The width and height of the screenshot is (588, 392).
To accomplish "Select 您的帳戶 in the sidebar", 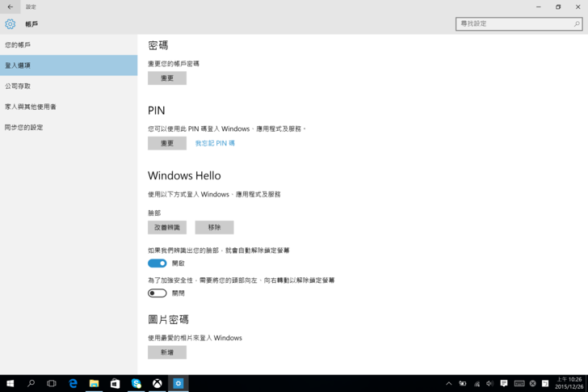I will tap(69, 45).
